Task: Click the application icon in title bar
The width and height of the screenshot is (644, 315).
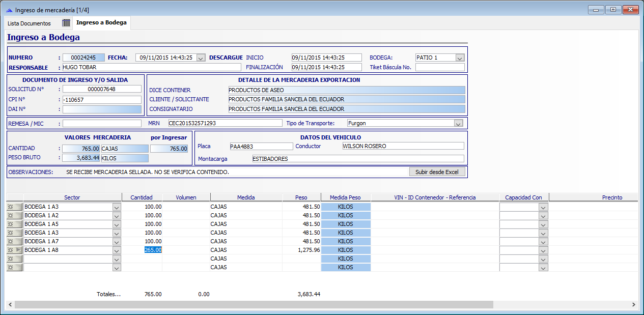Action: 9,10
